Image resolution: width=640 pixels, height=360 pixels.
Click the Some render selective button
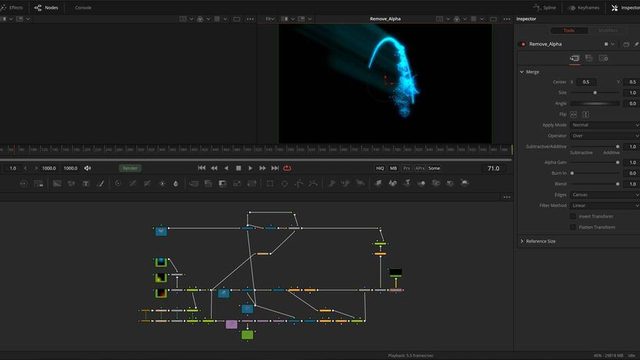coord(434,168)
